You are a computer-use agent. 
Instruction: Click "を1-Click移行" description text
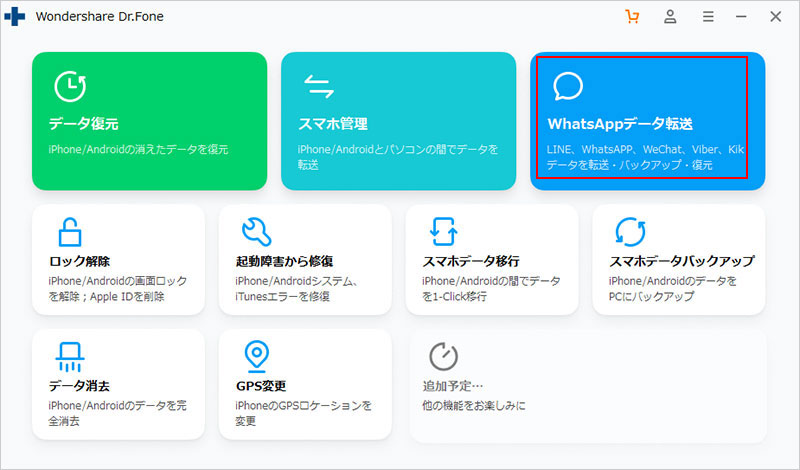[454, 296]
